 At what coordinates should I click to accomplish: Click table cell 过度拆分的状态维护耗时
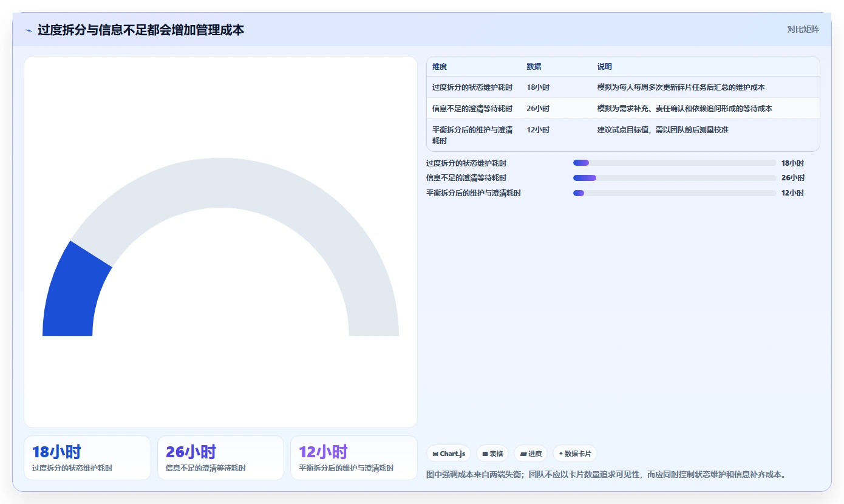472,87
